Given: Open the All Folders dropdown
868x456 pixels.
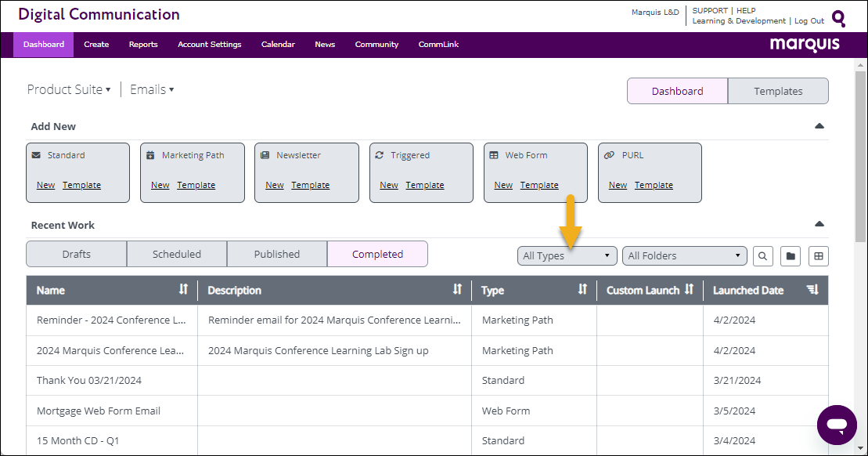Looking at the screenshot, I should pyautogui.click(x=684, y=256).
